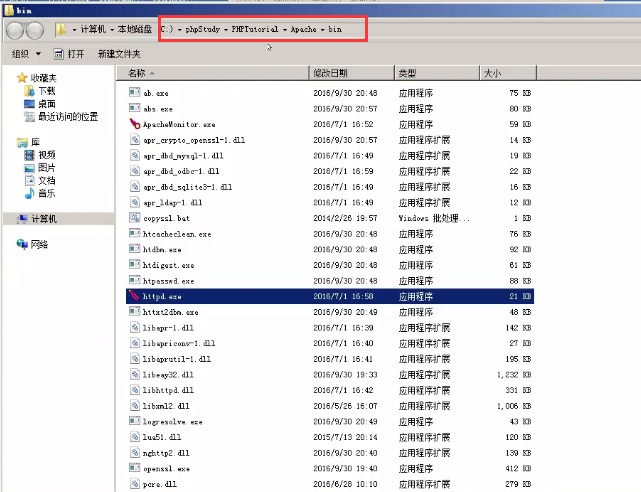Image resolution: width=641 pixels, height=492 pixels.
Task: Click the copyssl.bat batch file icon
Action: (x=135, y=218)
